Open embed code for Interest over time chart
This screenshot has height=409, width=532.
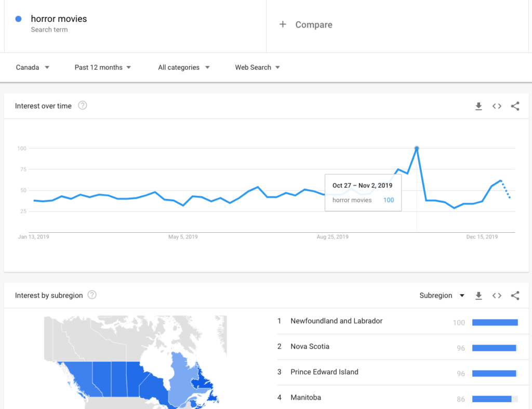497,106
